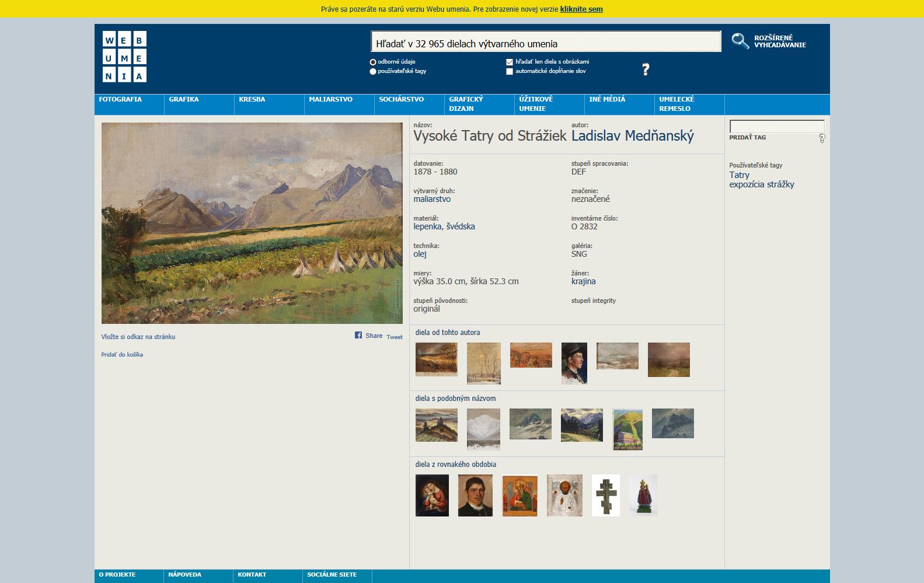Open first thumbnail under diela od tohto autora
Viewport: 924px width, 583px height.
[437, 359]
